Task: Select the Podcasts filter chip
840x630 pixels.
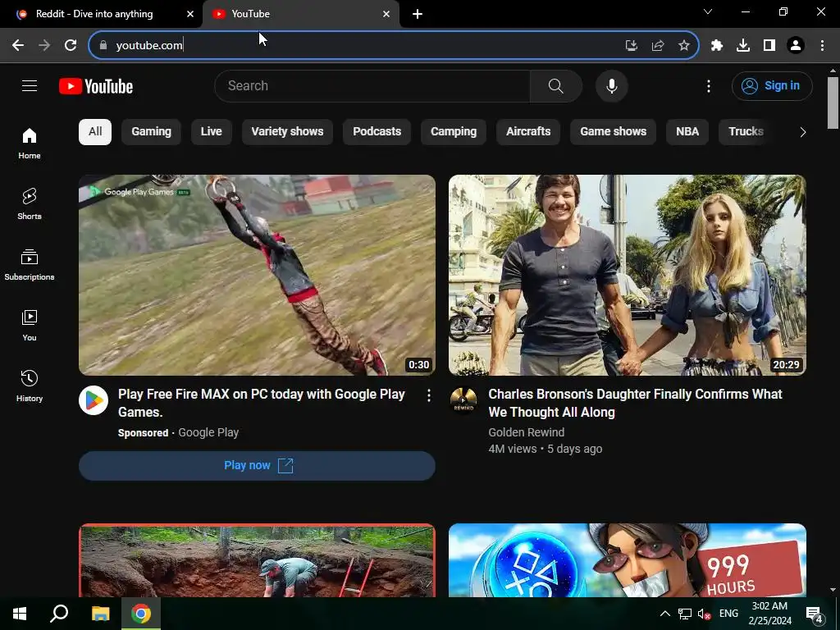Action: click(x=377, y=132)
